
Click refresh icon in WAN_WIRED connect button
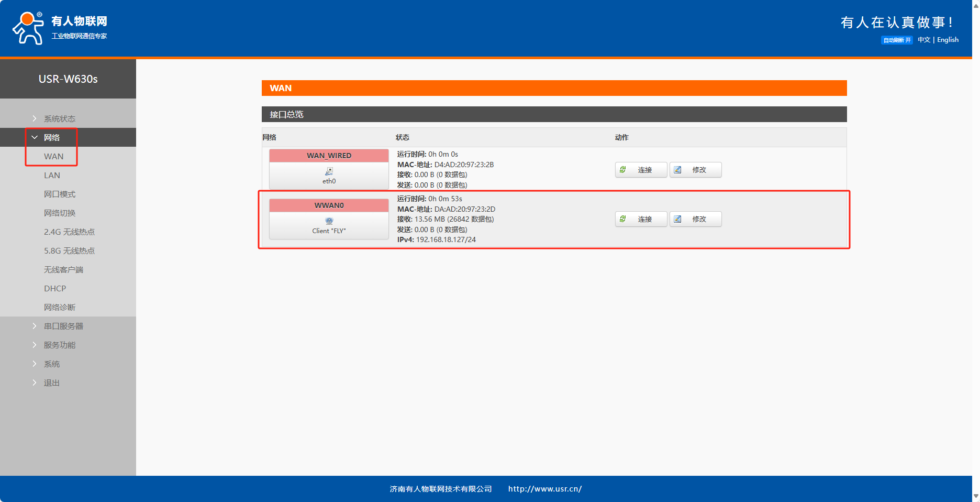[623, 170]
